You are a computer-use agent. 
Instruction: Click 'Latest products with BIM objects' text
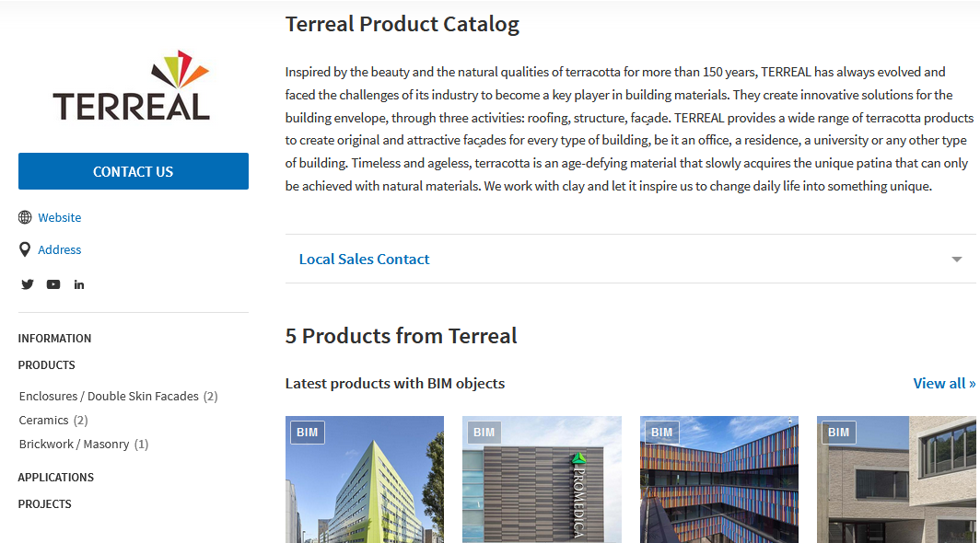click(395, 383)
